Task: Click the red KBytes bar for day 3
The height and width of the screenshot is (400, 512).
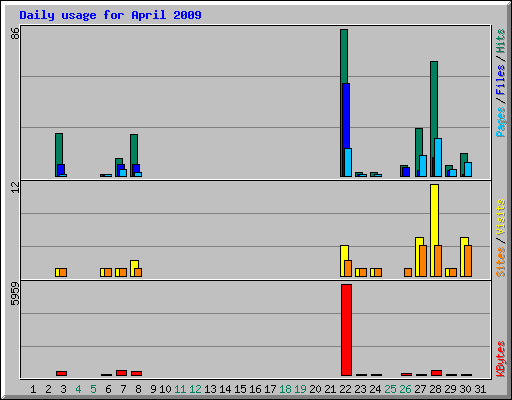Action: pos(61,373)
